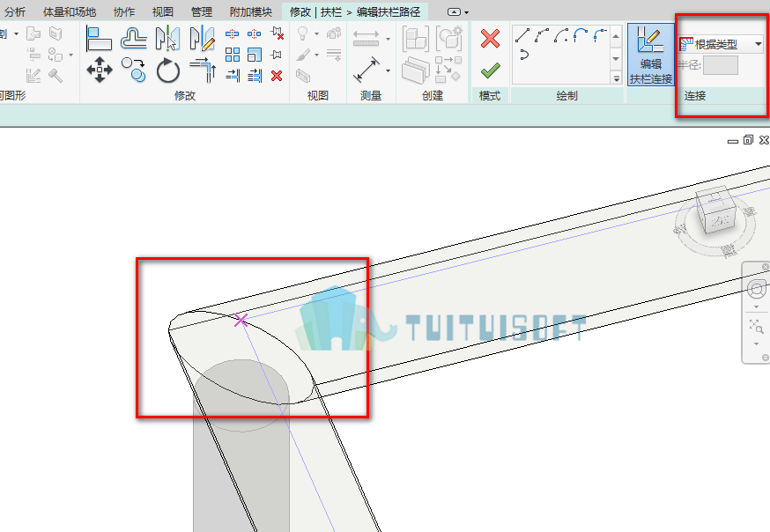The image size is (770, 532).
Task: Choose the Copy tool
Action: tap(134, 70)
